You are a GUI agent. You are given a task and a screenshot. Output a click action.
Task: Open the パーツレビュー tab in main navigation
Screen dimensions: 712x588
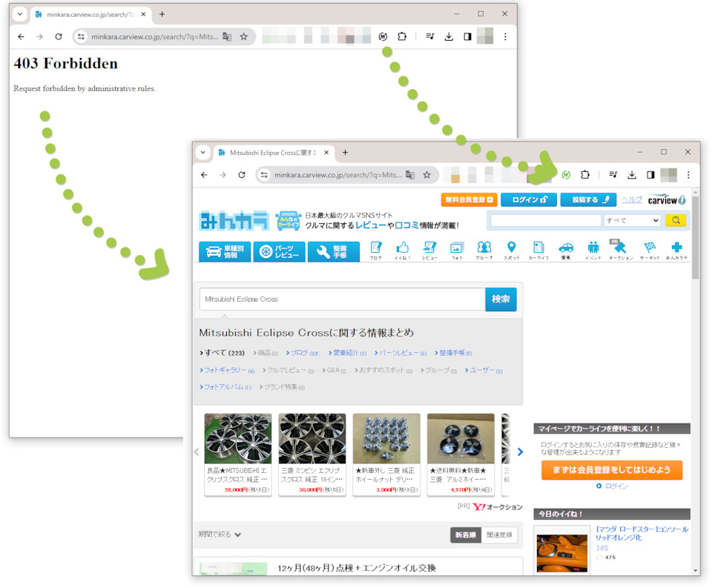(x=280, y=251)
